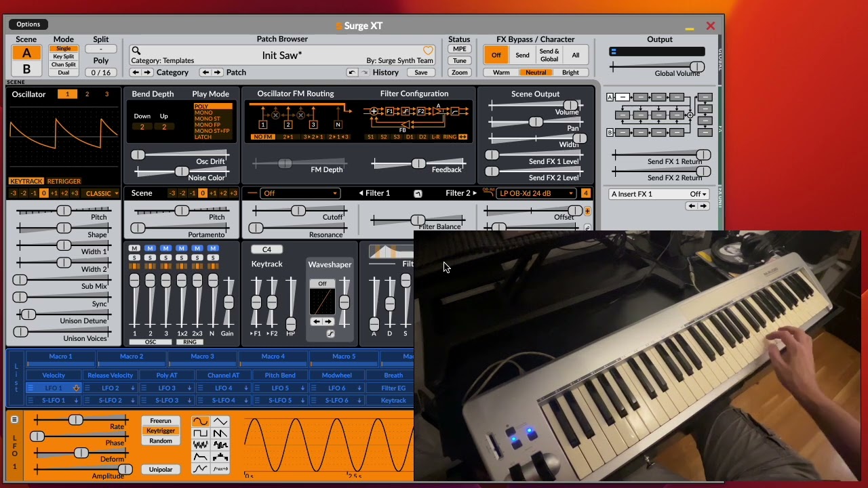Open the Options menu
Image resolution: width=868 pixels, height=488 pixels.
(x=28, y=24)
